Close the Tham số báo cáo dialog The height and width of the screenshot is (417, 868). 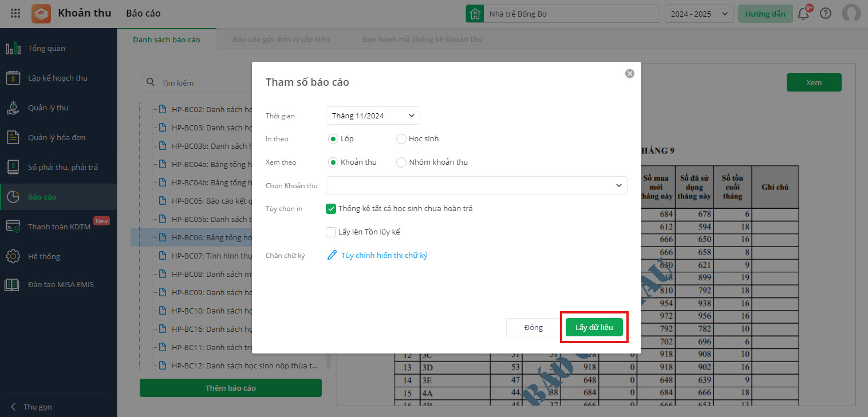tap(630, 73)
